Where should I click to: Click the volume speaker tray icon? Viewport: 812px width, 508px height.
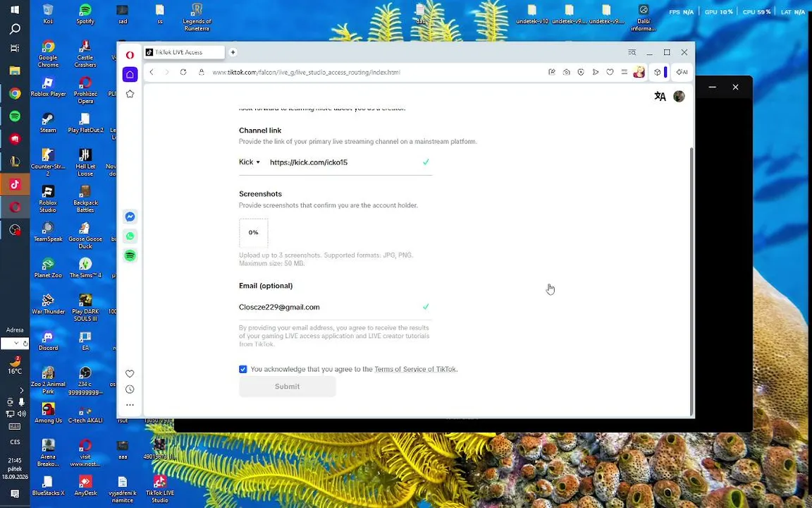click(x=21, y=413)
